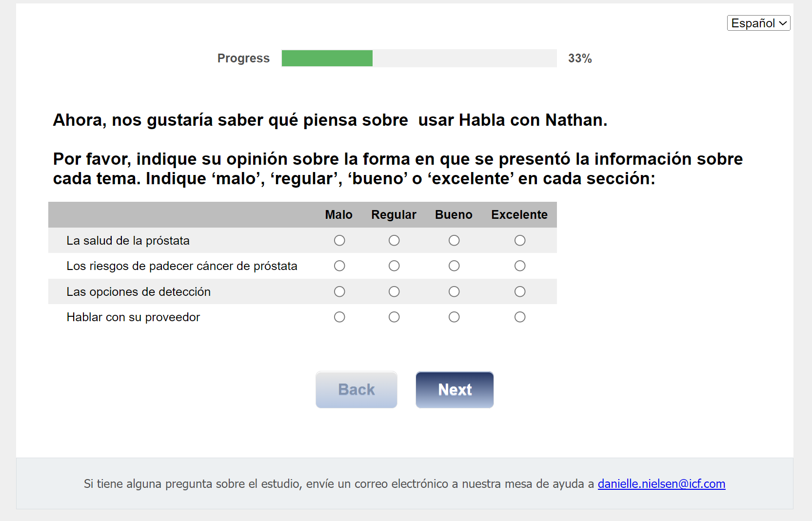Image resolution: width=812 pixels, height=521 pixels.
Task: Mark 'Las opciones de detección' as Malo
Action: pos(339,291)
